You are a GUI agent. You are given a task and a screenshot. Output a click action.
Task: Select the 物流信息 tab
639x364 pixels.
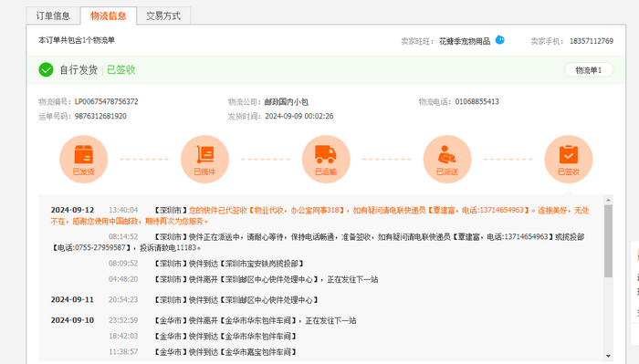coord(109,16)
